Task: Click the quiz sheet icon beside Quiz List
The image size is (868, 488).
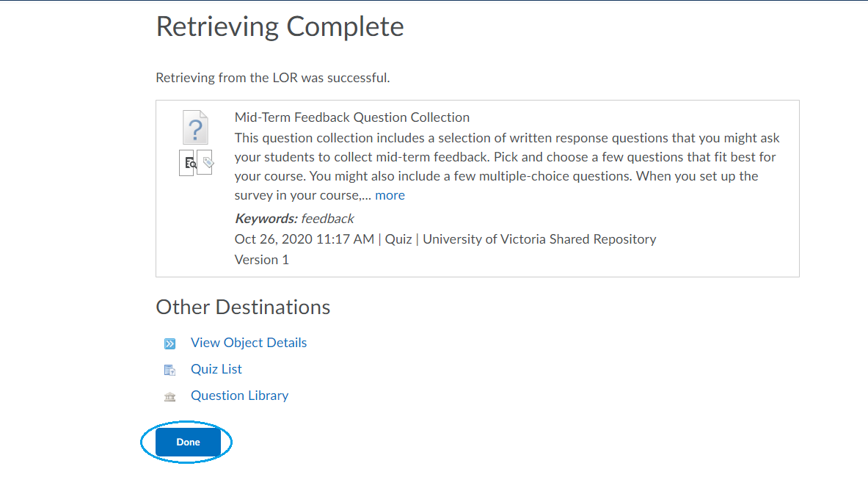Action: [170, 370]
